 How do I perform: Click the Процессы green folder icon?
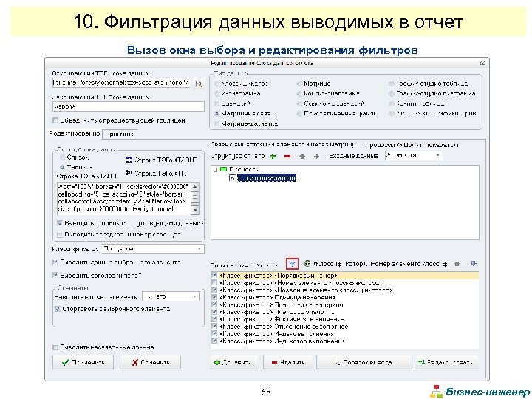pyautogui.click(x=224, y=169)
